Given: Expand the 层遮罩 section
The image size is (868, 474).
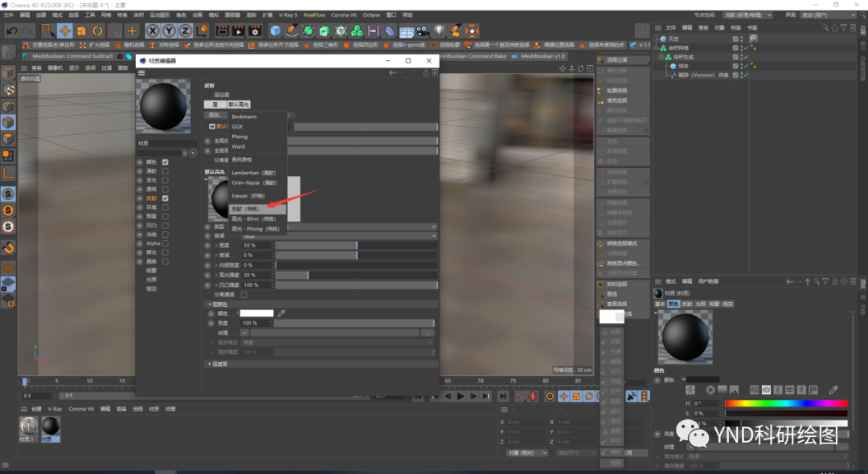Looking at the screenshot, I should pyautogui.click(x=210, y=364).
